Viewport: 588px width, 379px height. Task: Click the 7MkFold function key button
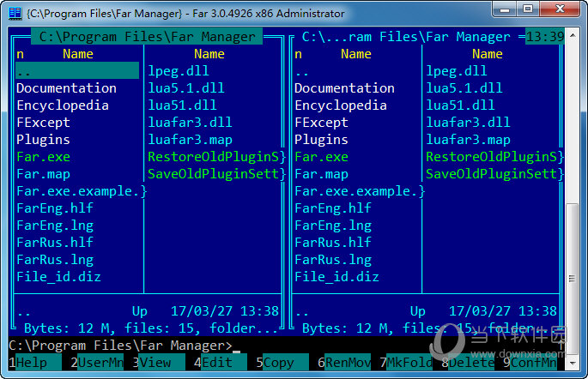(x=406, y=363)
